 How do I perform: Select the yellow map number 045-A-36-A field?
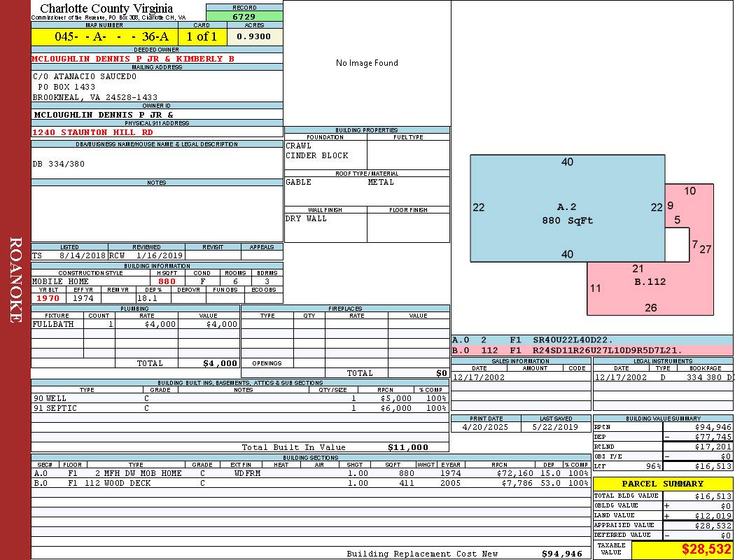click(104, 36)
